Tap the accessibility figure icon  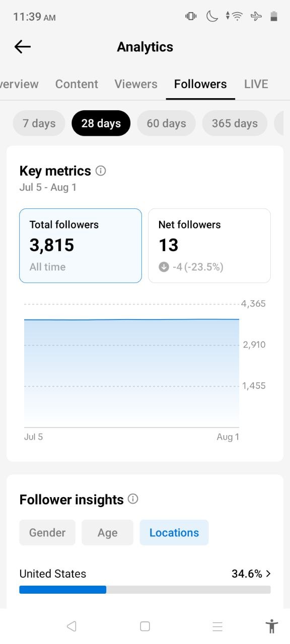click(271, 626)
